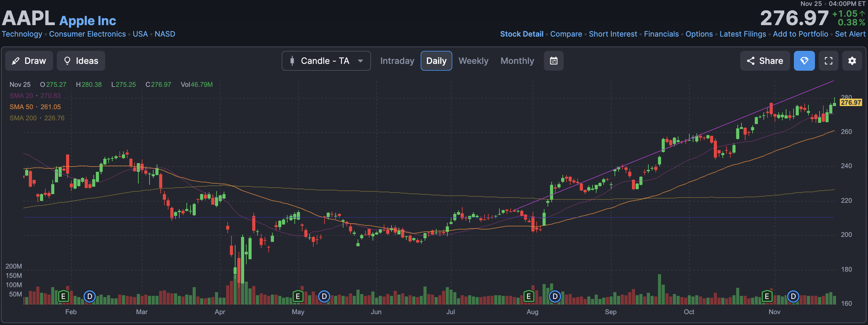Open the Short Interest link

tap(613, 34)
